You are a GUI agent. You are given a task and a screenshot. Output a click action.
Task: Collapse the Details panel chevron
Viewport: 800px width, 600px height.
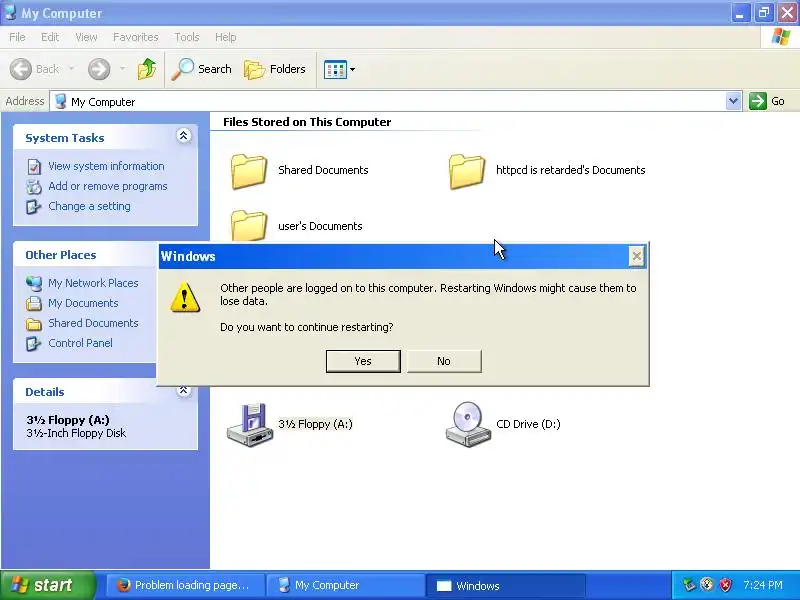tap(184, 391)
